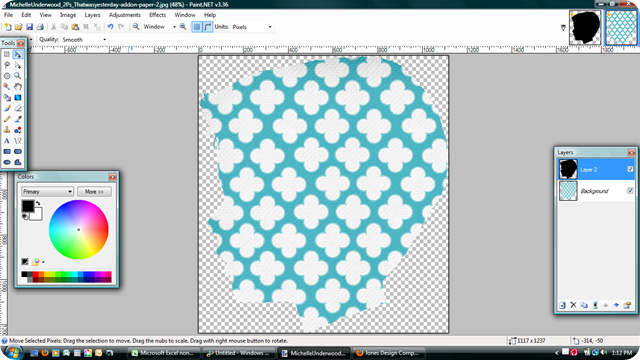Image resolution: width=640 pixels, height=360 pixels.
Task: Select the Zoom tool in Tools panel
Action: pos(18,76)
